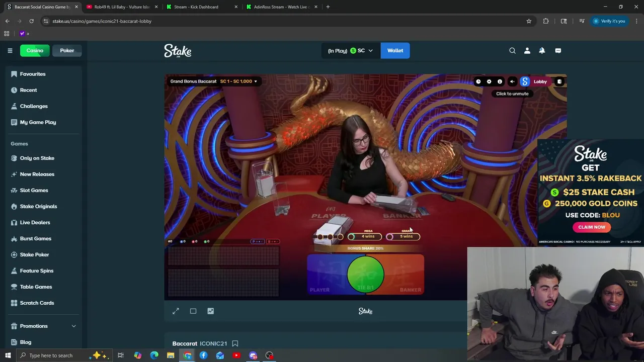Open the game info icon
Screen dimensions: 644x362
(x=500, y=81)
